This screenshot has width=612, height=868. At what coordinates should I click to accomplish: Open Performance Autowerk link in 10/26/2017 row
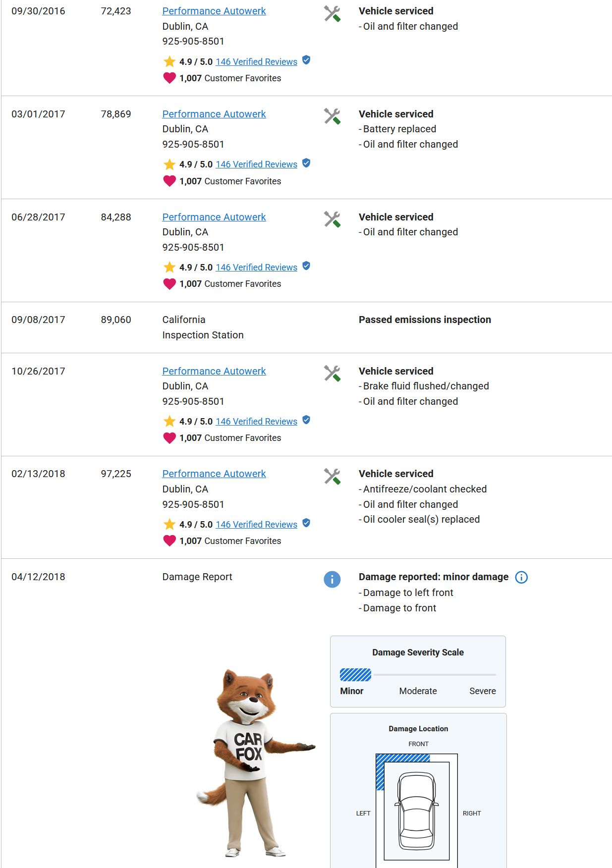click(214, 371)
